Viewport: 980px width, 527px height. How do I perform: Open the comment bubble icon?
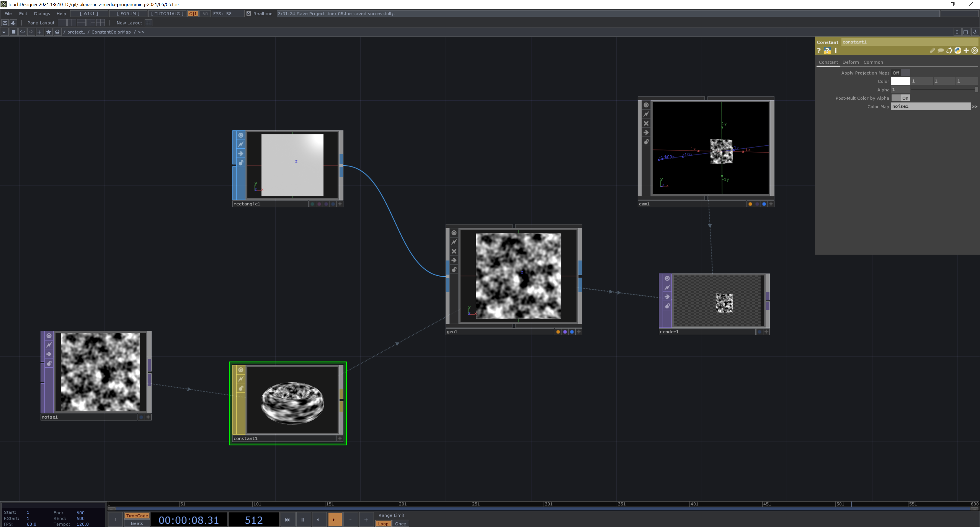point(940,51)
